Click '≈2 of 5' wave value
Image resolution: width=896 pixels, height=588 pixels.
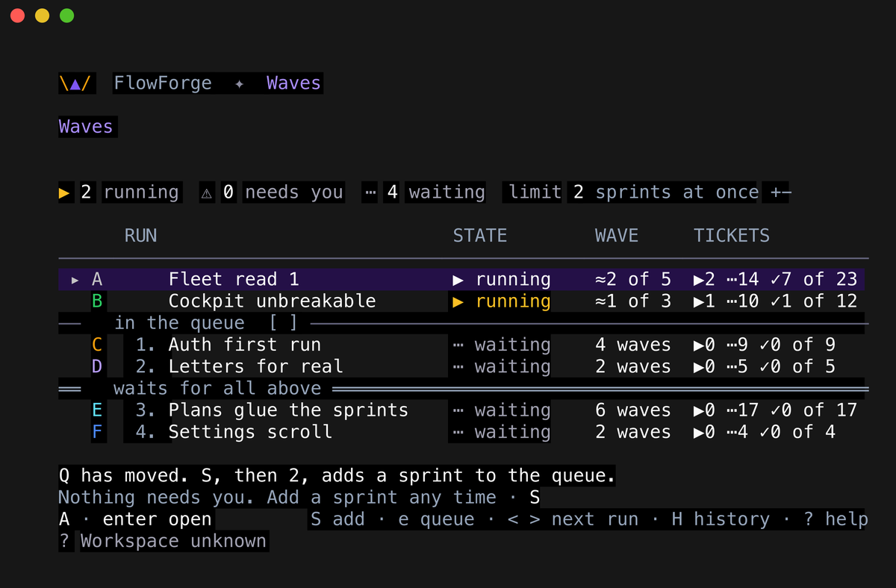pyautogui.click(x=633, y=280)
